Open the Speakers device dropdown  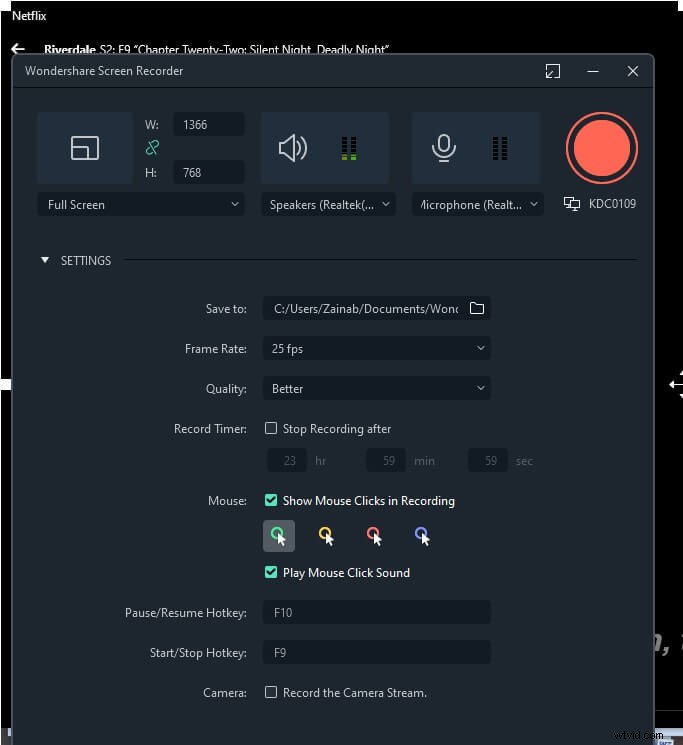pos(328,204)
